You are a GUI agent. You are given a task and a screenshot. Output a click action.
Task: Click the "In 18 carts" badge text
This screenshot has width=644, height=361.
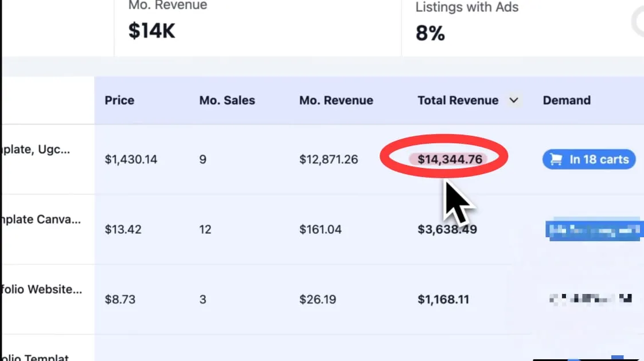pyautogui.click(x=599, y=160)
